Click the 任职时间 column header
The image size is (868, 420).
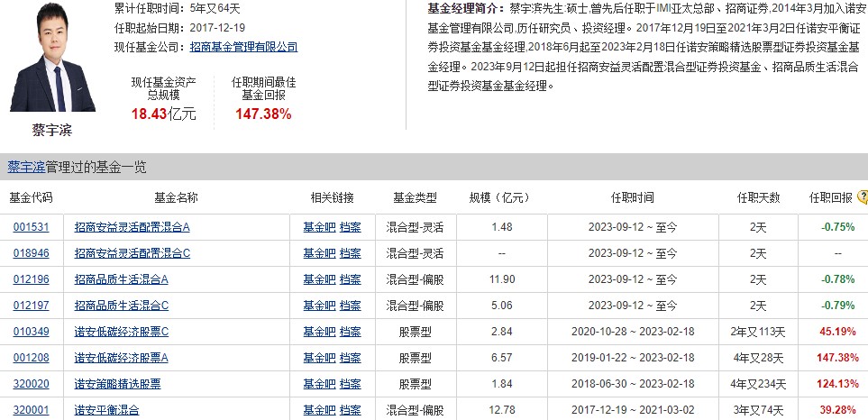[632, 197]
